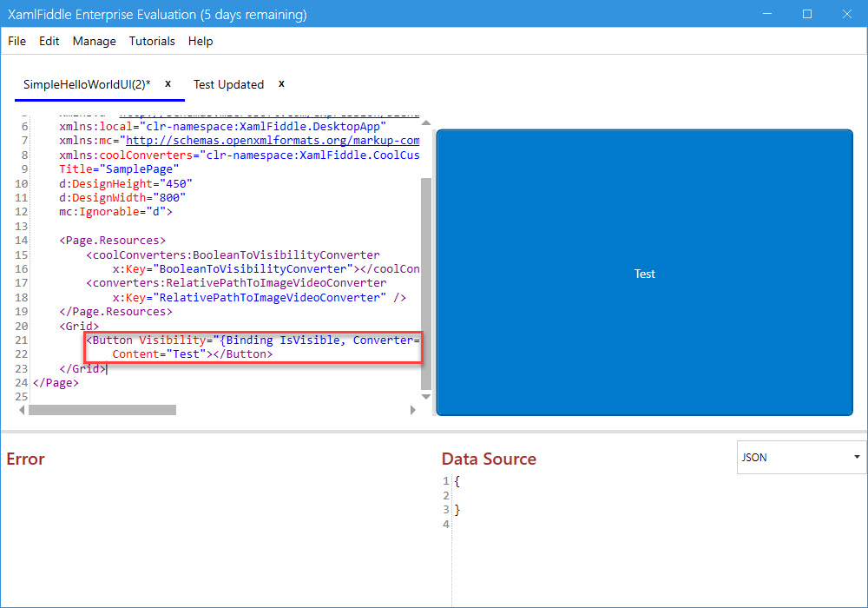Switch to the Test Updated tab

228,84
